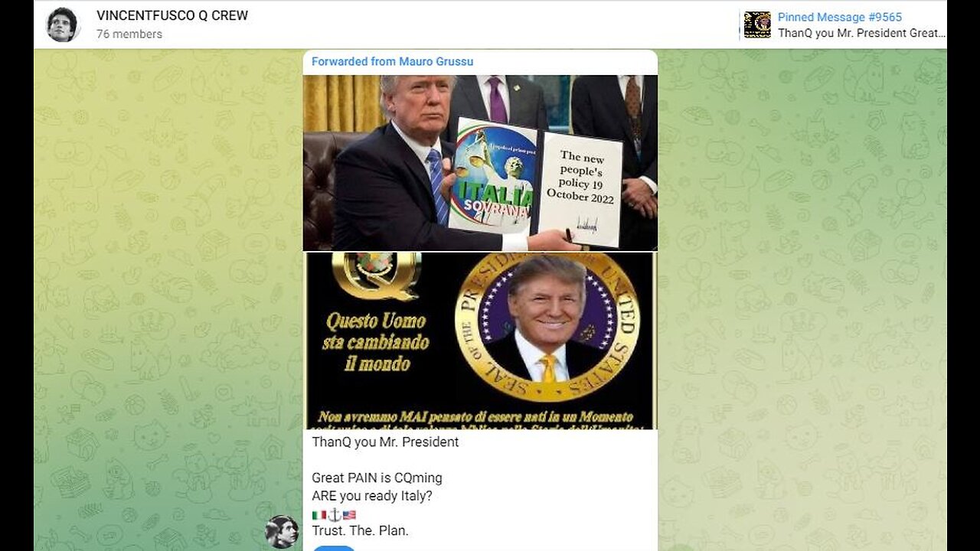Click the blue reaction pill below the message
The width and height of the screenshot is (980, 551).
pyautogui.click(x=334, y=548)
